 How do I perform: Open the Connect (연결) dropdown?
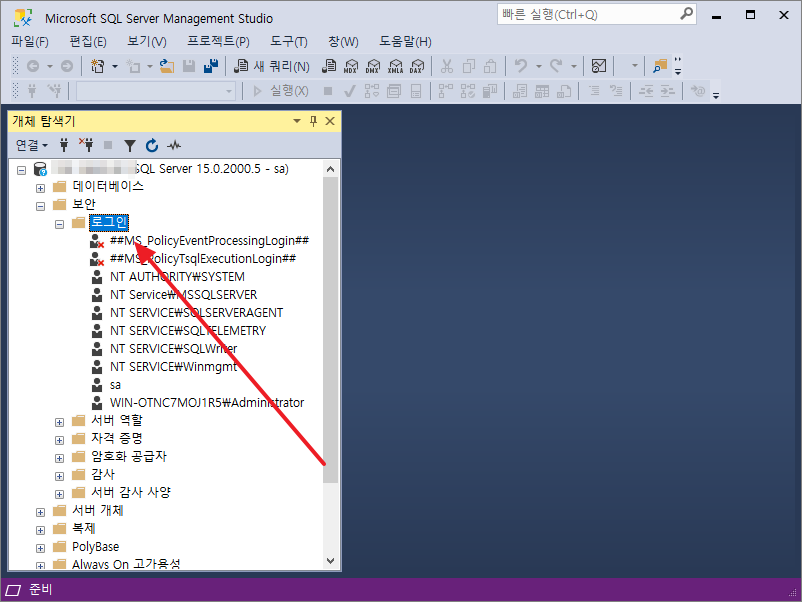pos(31,146)
